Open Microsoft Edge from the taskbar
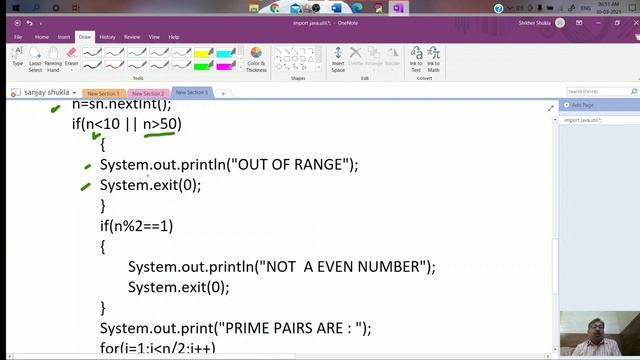The height and width of the screenshot is (360, 640). click(357, 8)
